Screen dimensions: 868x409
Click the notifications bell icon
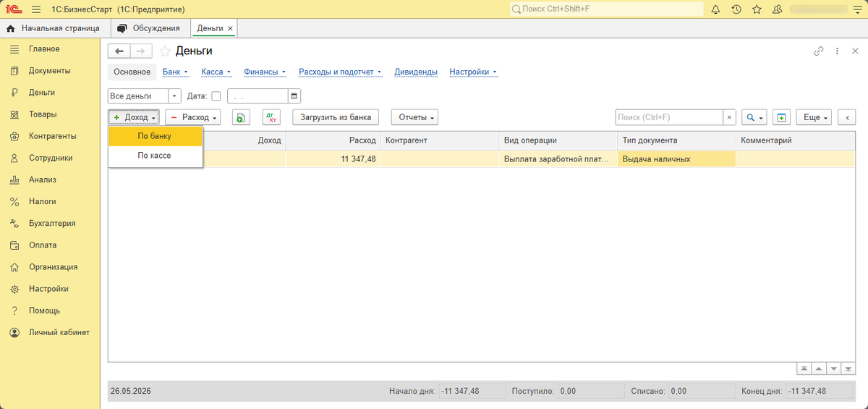click(716, 9)
